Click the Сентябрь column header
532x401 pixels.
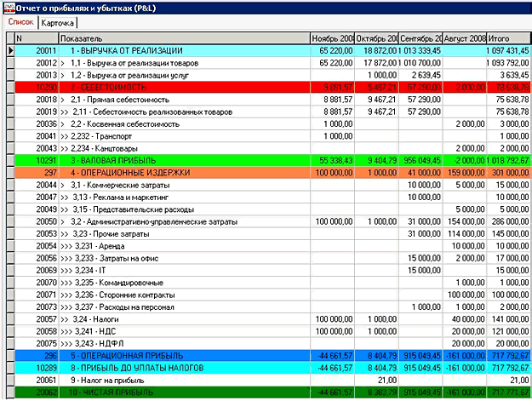pos(420,38)
